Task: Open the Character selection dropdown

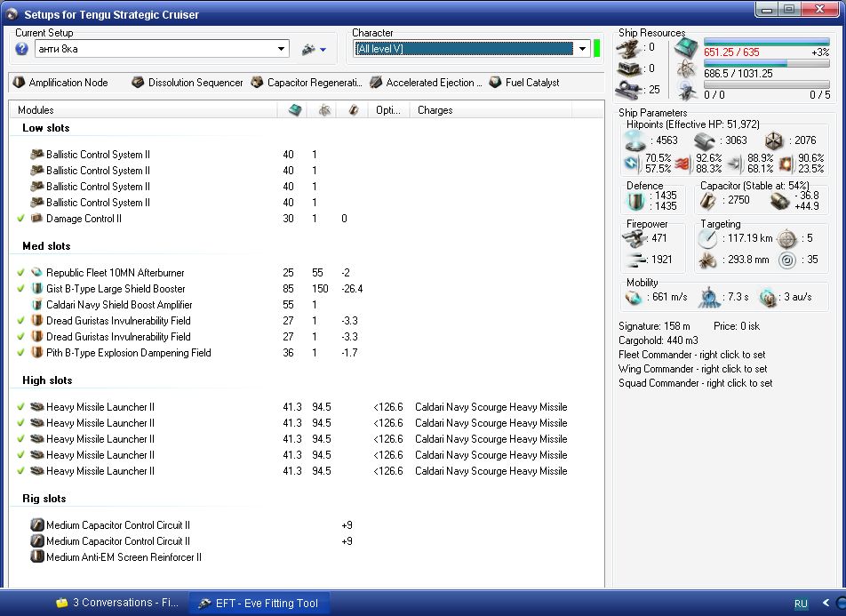Action: (582, 49)
